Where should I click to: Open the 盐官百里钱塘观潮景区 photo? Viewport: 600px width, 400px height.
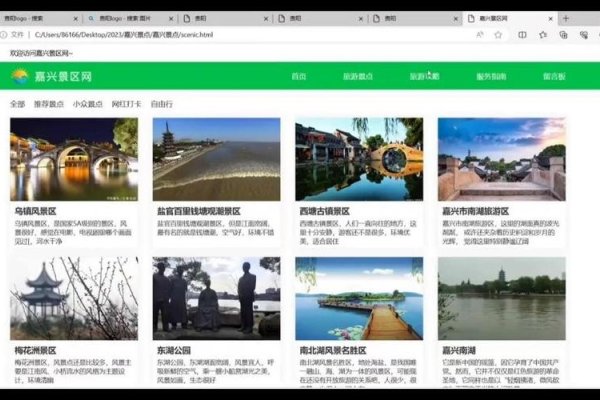[216, 159]
